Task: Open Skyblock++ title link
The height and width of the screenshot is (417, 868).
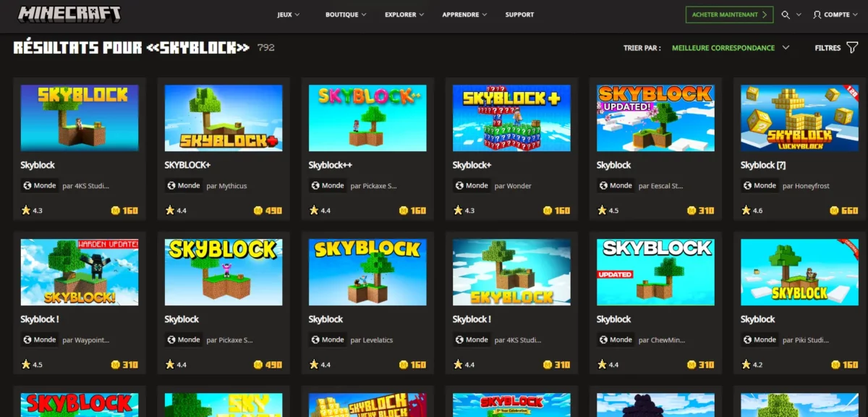Action: (330, 165)
